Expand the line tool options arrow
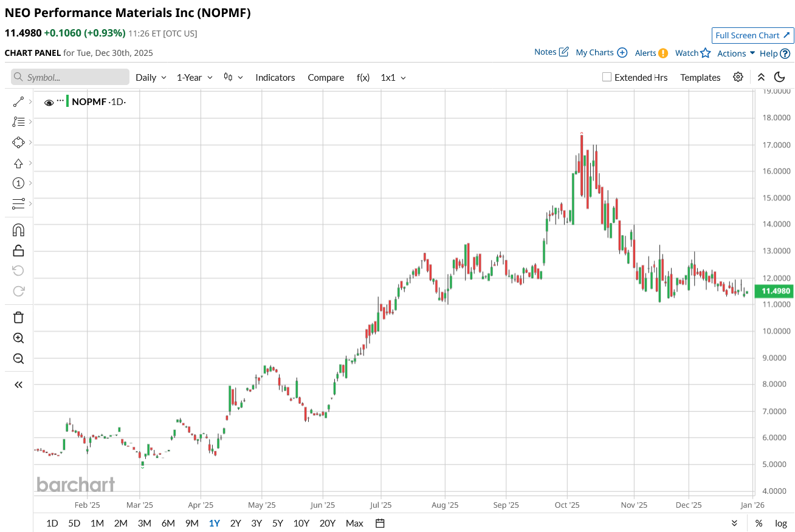The height and width of the screenshot is (532, 795). coord(30,102)
